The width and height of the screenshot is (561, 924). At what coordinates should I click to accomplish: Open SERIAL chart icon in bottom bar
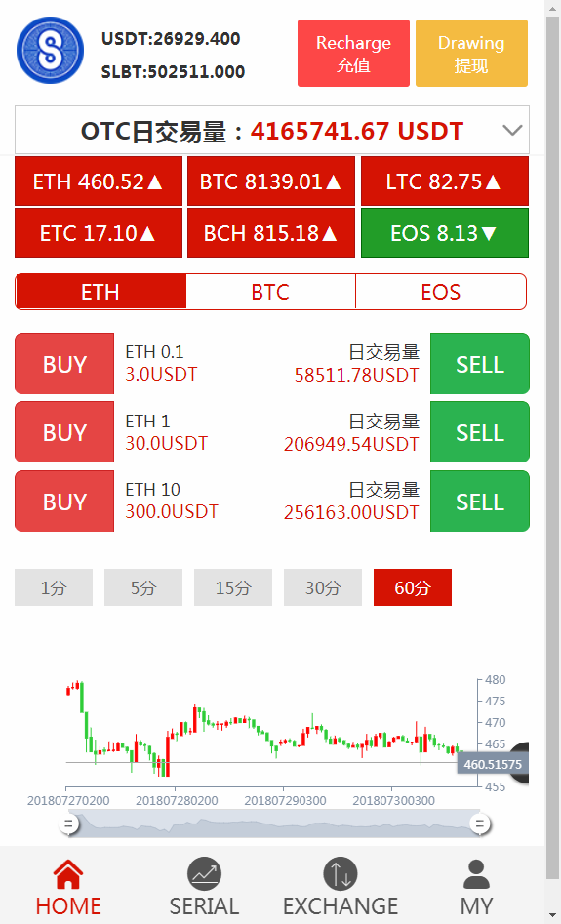pos(204,874)
